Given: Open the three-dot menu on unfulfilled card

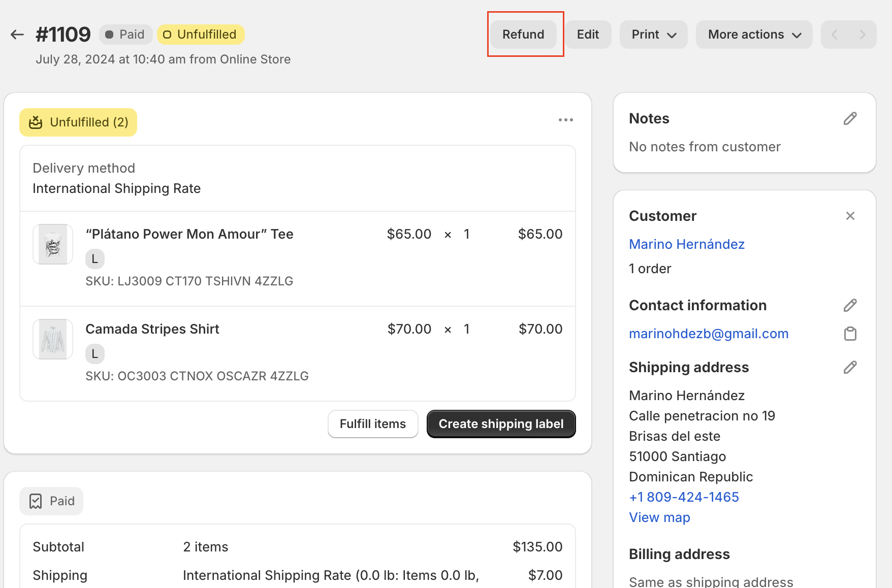Looking at the screenshot, I should 566,120.
